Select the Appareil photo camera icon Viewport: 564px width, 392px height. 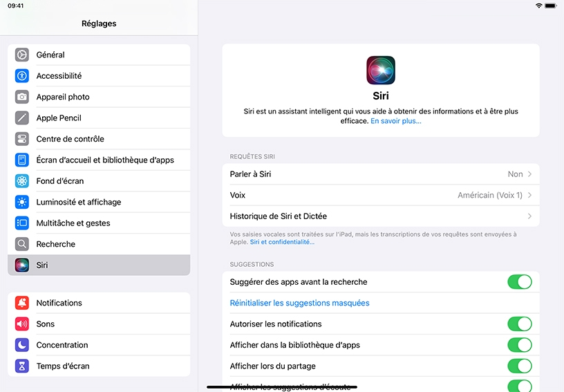(22, 97)
